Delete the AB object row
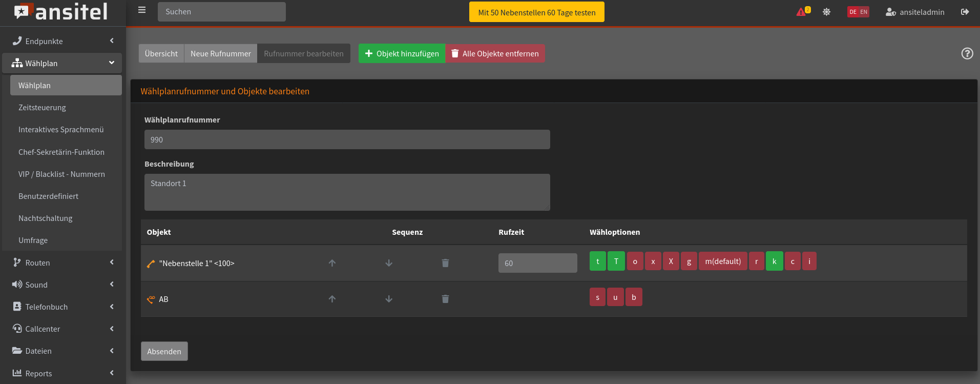The width and height of the screenshot is (980, 384). 445,299
